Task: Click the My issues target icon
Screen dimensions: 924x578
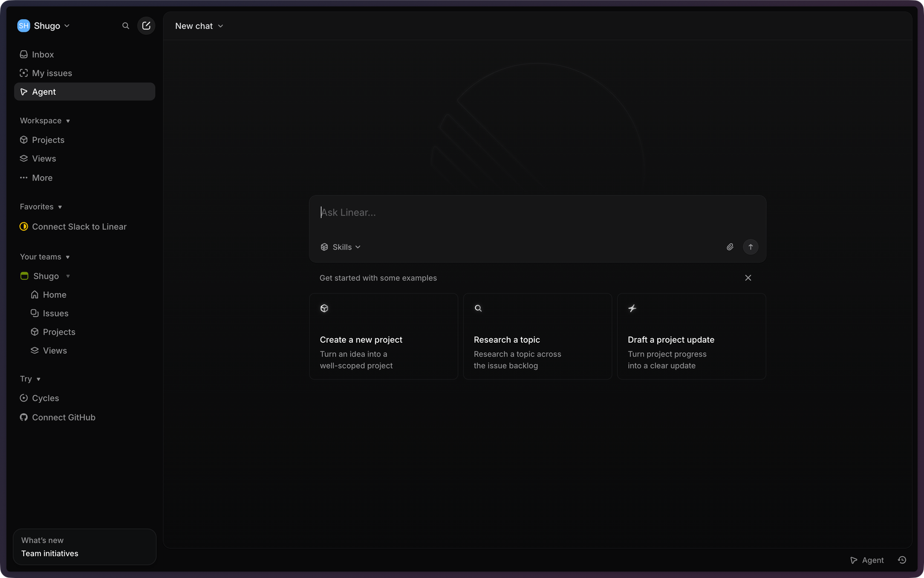Action: pyautogui.click(x=24, y=73)
